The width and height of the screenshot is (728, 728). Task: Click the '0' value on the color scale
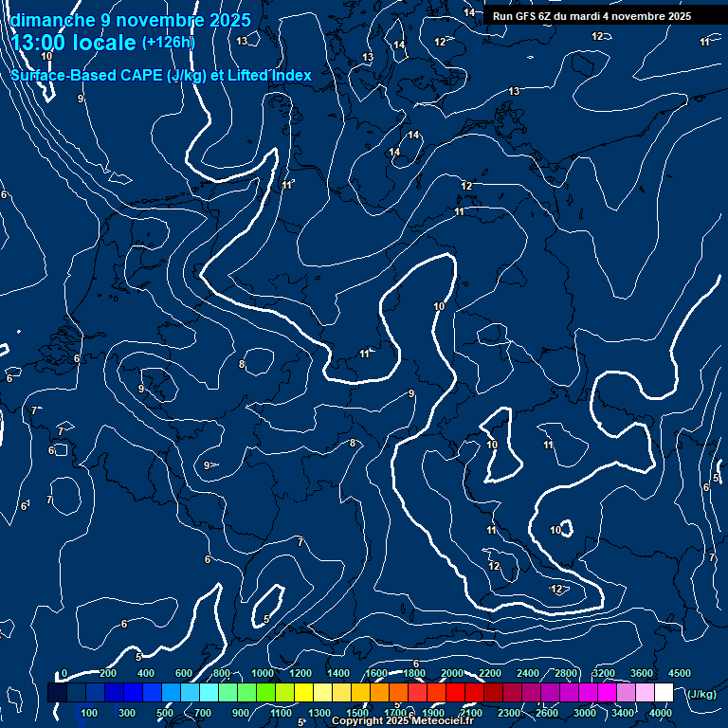(x=64, y=673)
